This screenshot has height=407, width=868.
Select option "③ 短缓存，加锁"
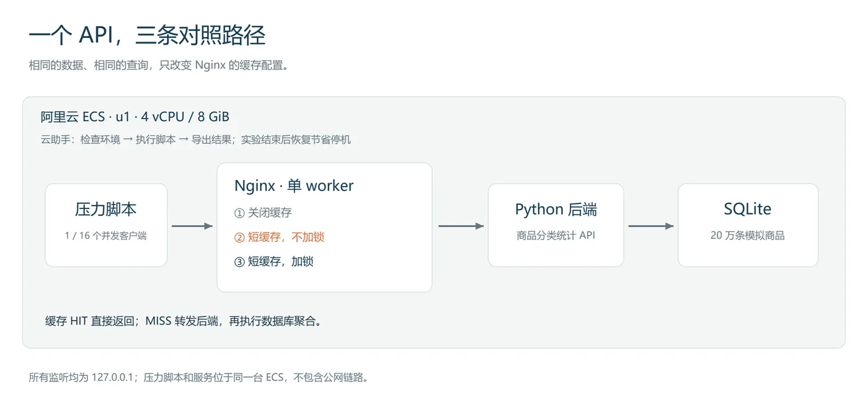tap(274, 261)
